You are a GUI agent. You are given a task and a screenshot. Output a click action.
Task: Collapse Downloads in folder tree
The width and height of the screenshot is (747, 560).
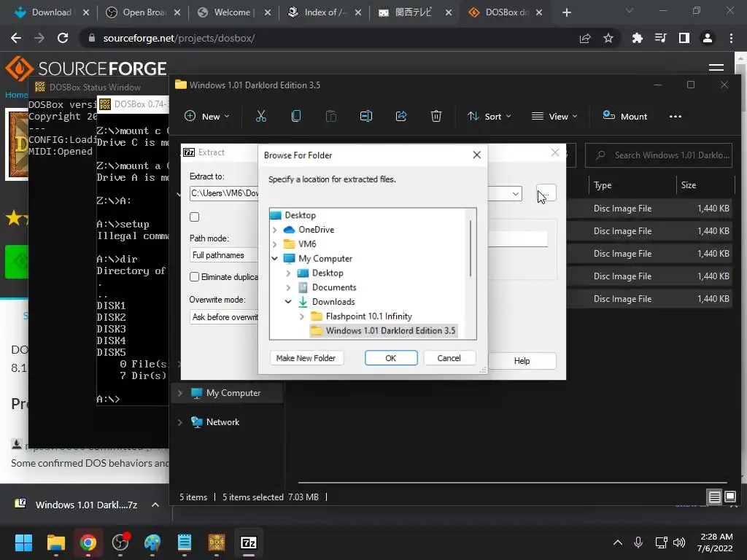click(x=288, y=302)
